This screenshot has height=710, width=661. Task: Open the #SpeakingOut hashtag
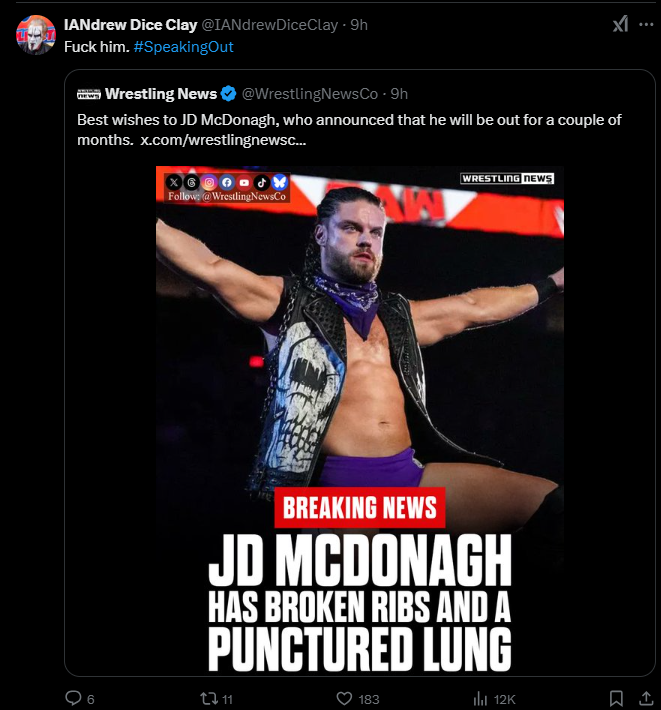point(183,47)
